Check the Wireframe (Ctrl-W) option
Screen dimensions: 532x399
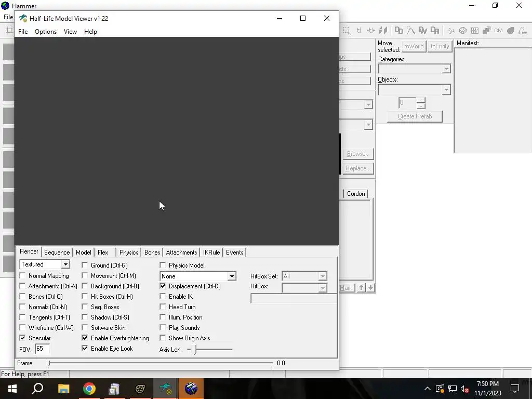click(22, 328)
